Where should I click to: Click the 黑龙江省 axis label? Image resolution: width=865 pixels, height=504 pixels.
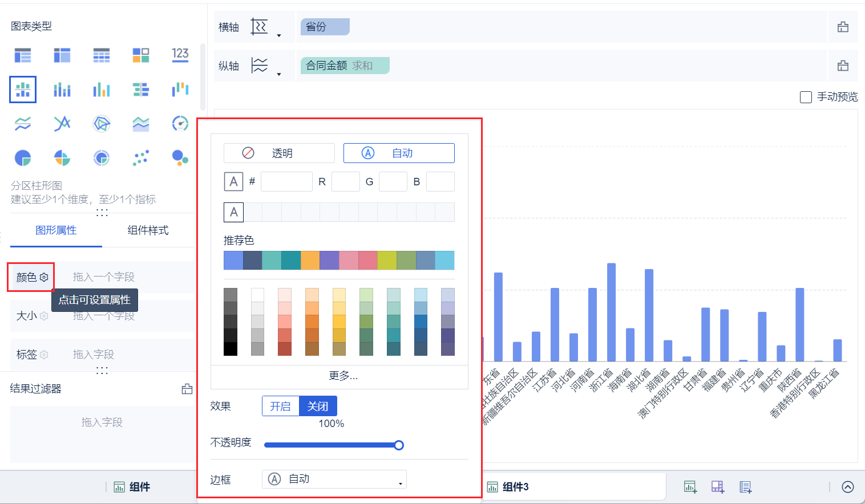point(824,384)
